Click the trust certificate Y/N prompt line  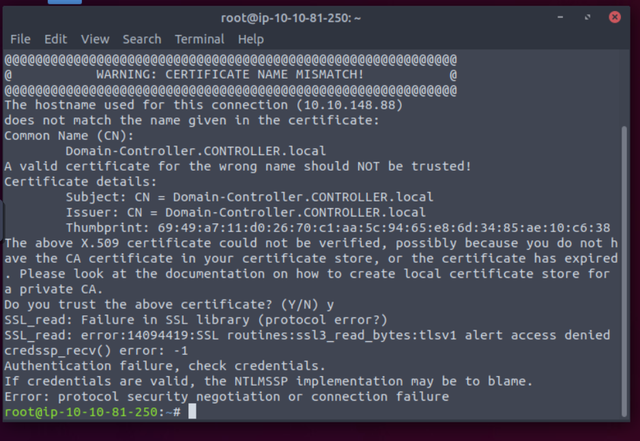(x=169, y=305)
